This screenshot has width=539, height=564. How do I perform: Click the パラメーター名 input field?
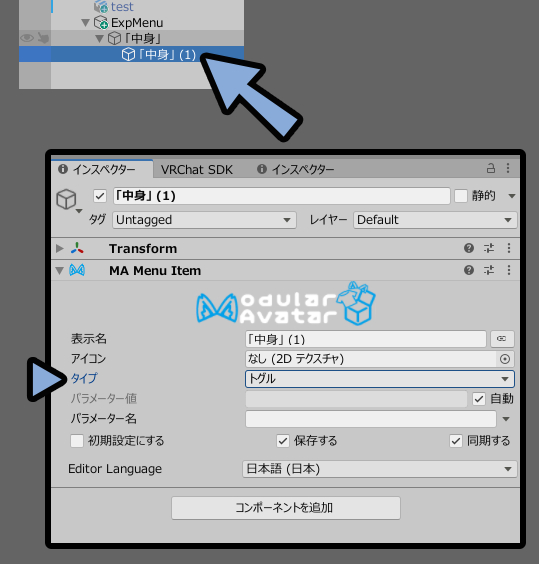click(371, 419)
